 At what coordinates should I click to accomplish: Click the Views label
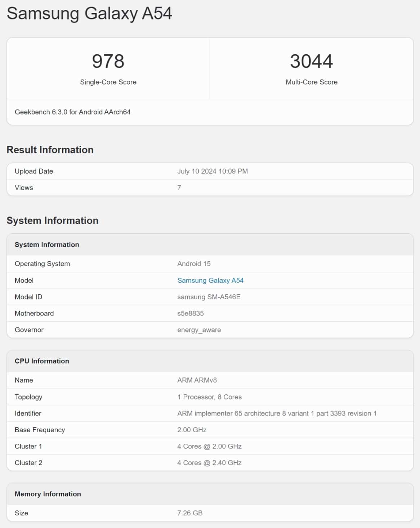pos(24,188)
